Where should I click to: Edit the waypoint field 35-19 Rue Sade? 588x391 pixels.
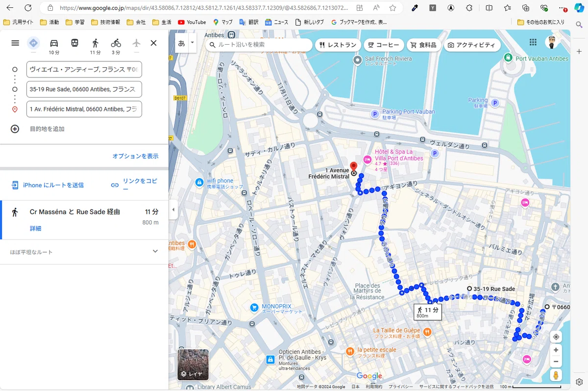coord(84,89)
